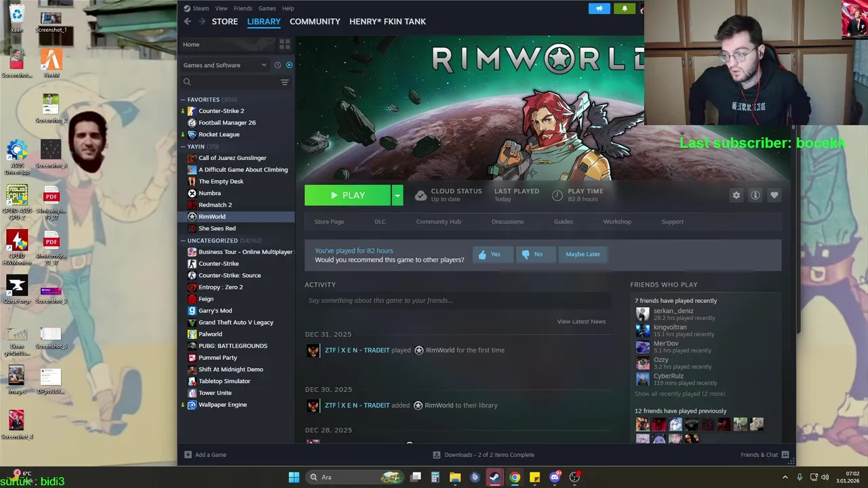Select Palworld in the library list
This screenshot has height=488, width=868.
click(x=210, y=334)
